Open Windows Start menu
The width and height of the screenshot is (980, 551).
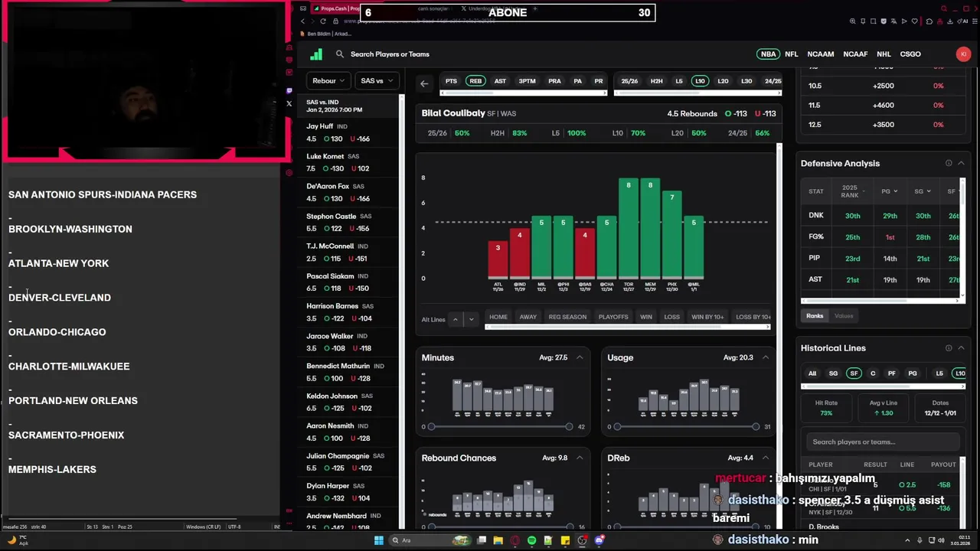point(378,540)
